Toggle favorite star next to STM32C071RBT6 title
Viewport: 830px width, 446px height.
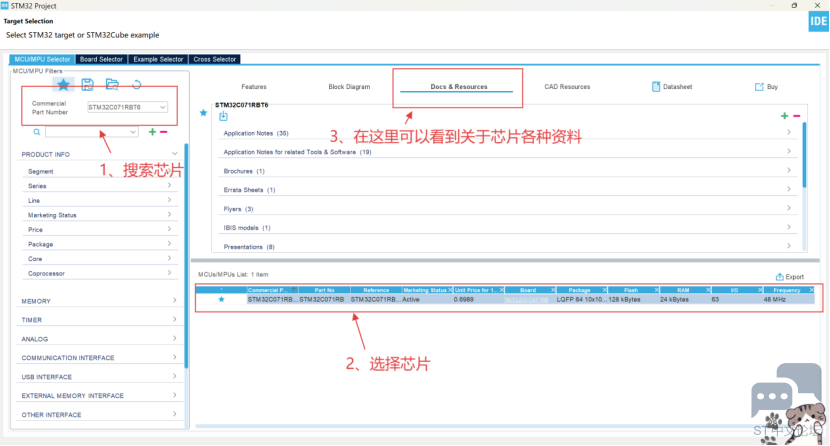point(203,113)
